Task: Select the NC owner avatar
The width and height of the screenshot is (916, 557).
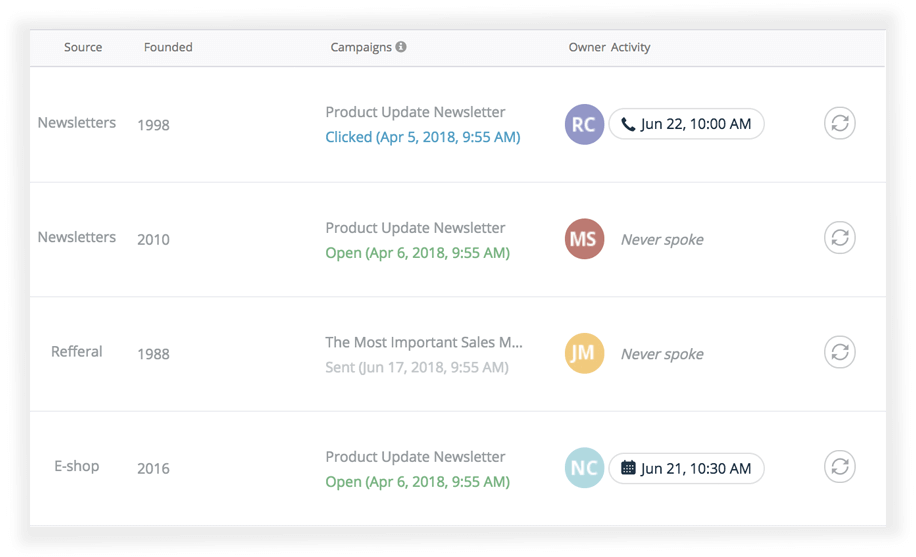Action: (x=584, y=468)
